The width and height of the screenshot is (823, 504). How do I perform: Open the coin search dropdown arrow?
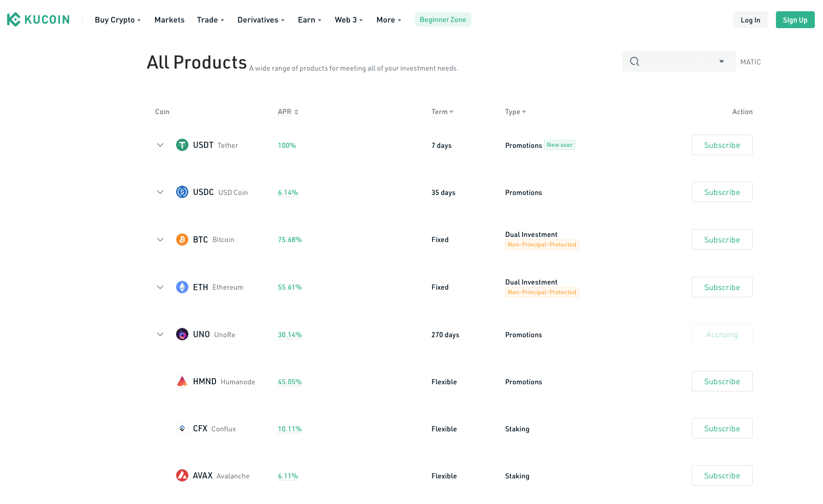click(722, 61)
